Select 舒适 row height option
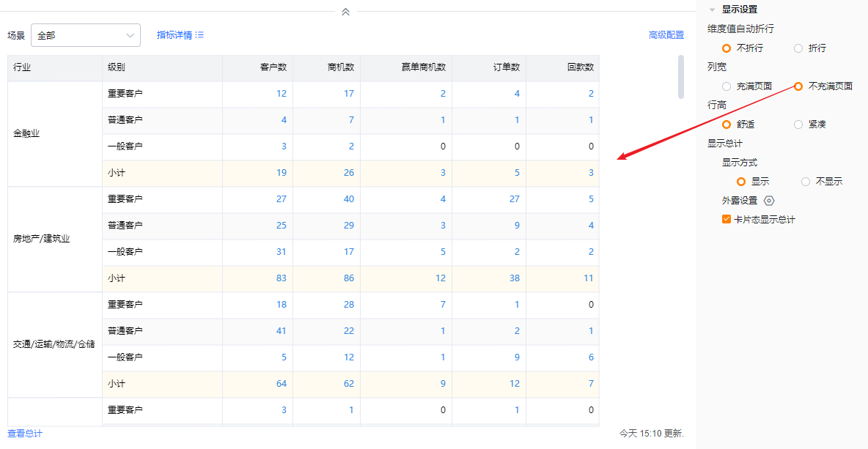Image resolution: width=868 pixels, height=449 pixels. (x=726, y=125)
